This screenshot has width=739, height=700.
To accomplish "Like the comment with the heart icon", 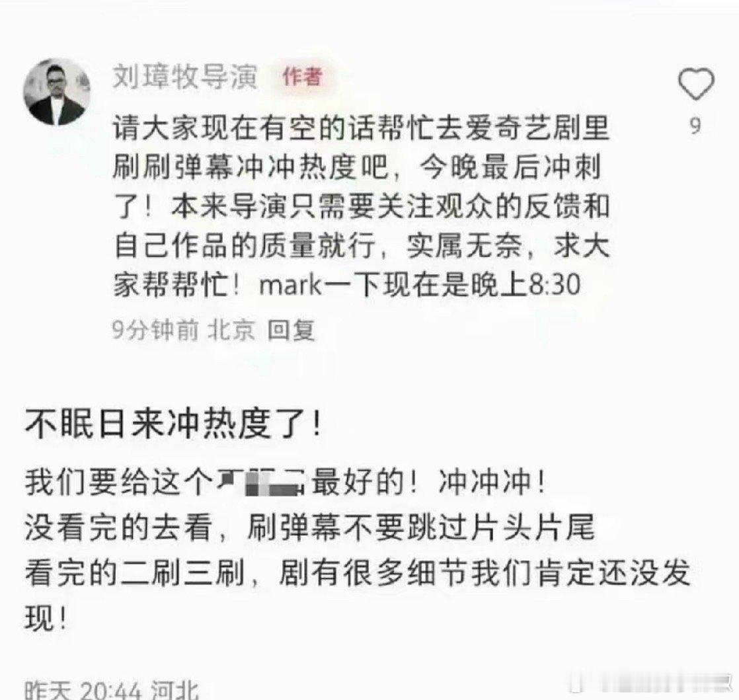I will tap(696, 83).
